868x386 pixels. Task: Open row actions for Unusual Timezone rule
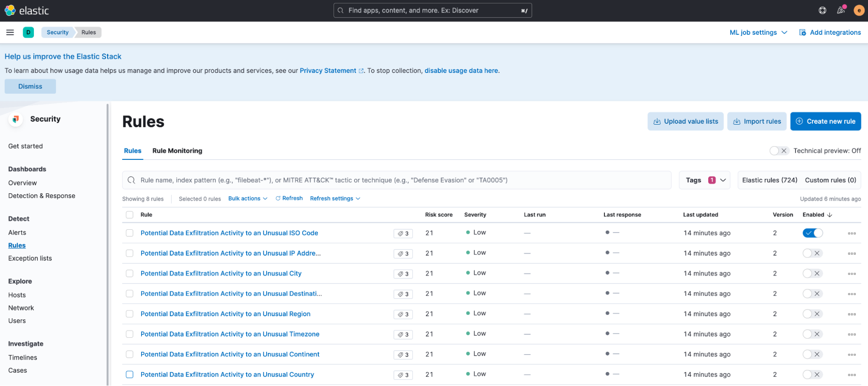[x=851, y=334]
